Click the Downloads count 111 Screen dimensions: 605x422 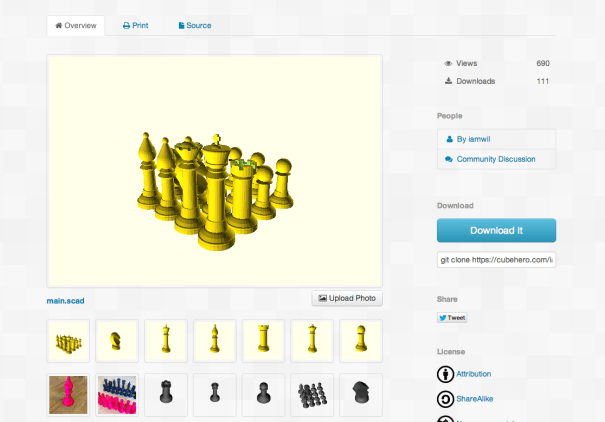click(542, 81)
